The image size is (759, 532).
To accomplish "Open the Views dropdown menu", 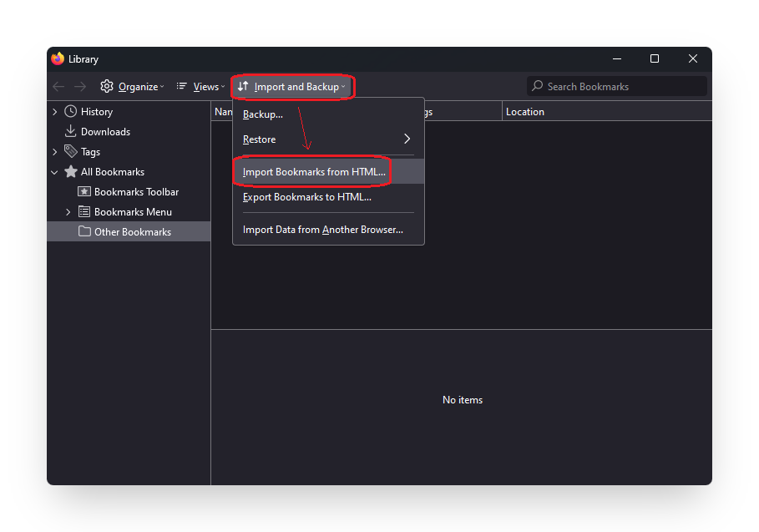I will [200, 86].
